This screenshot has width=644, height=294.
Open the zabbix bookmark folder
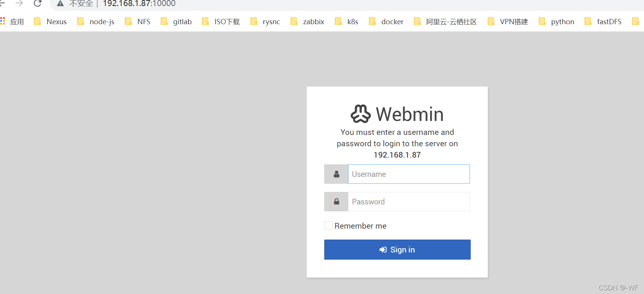(308, 22)
